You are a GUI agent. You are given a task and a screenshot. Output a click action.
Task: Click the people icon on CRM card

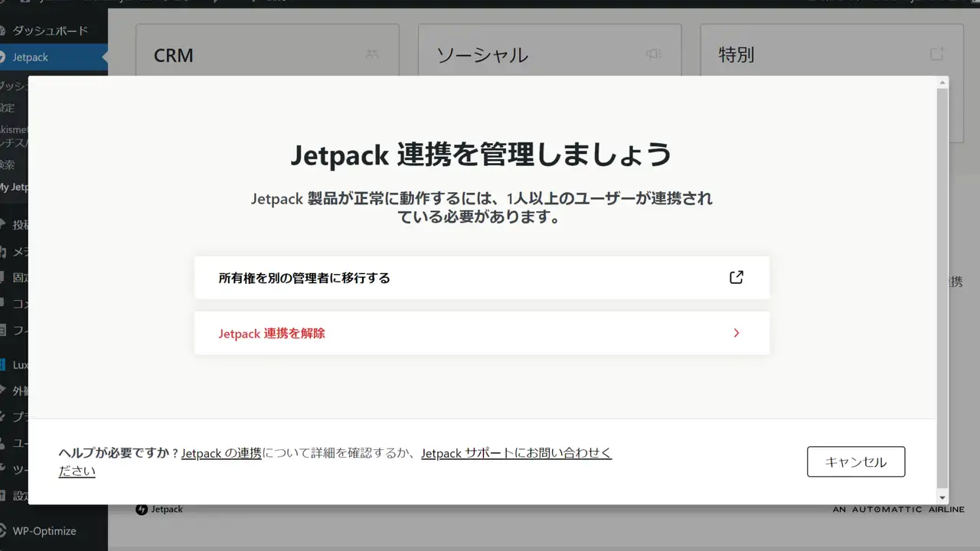(372, 54)
